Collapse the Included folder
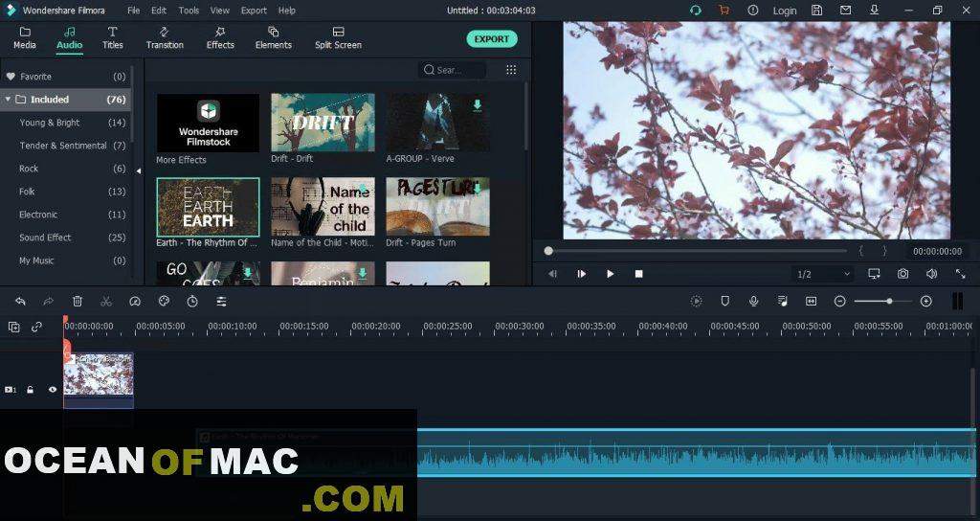Image resolution: width=980 pixels, height=521 pixels. (8, 99)
